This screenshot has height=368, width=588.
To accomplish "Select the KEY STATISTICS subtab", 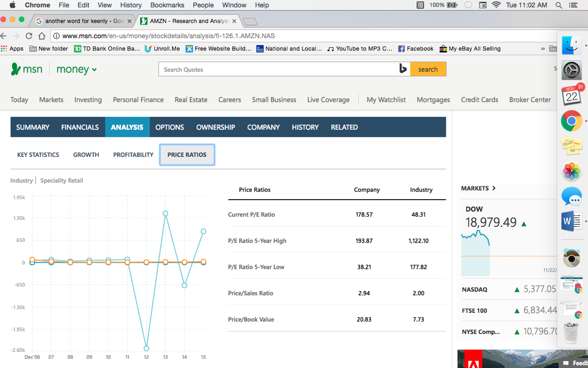I will tap(38, 155).
